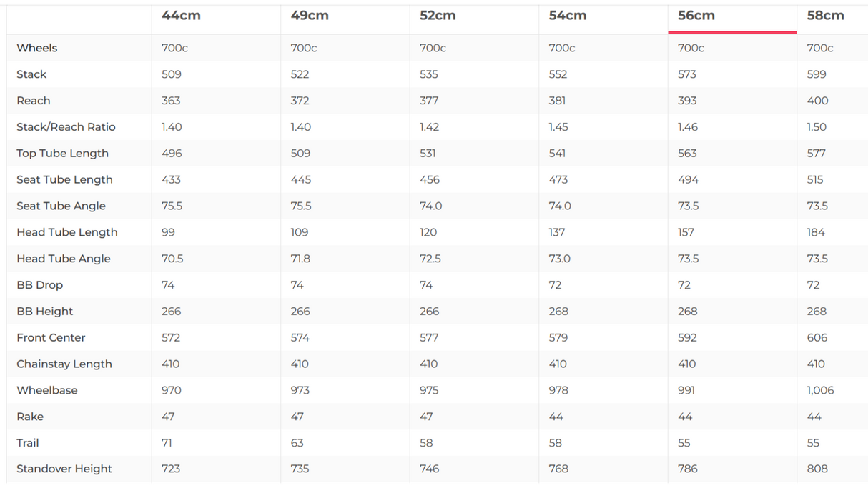868x488 pixels.
Task: Click the Wheels row label
Action: [37, 48]
